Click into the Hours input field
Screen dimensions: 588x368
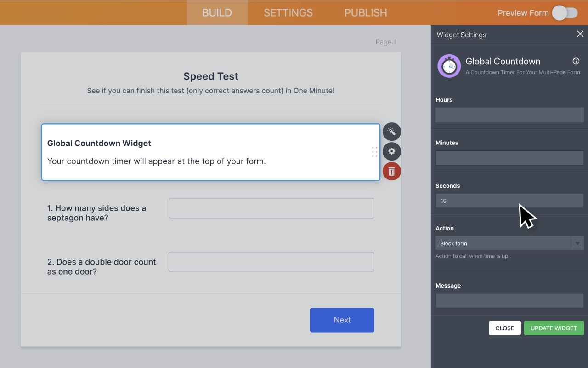[x=509, y=115]
